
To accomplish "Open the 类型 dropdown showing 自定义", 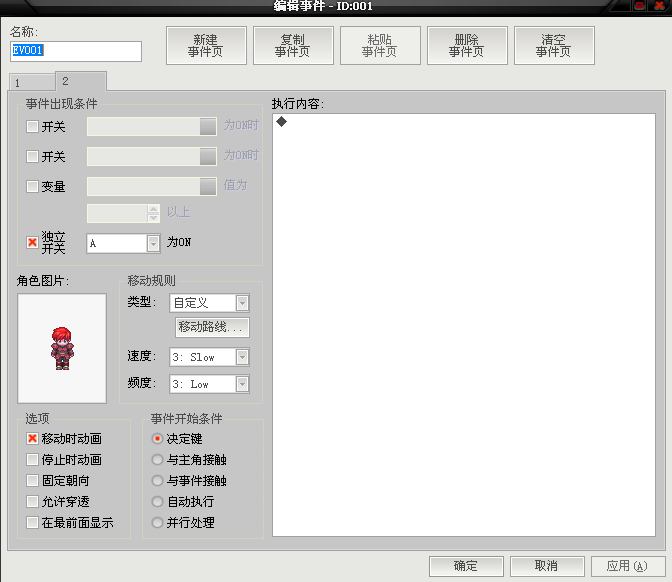I will tap(210, 303).
